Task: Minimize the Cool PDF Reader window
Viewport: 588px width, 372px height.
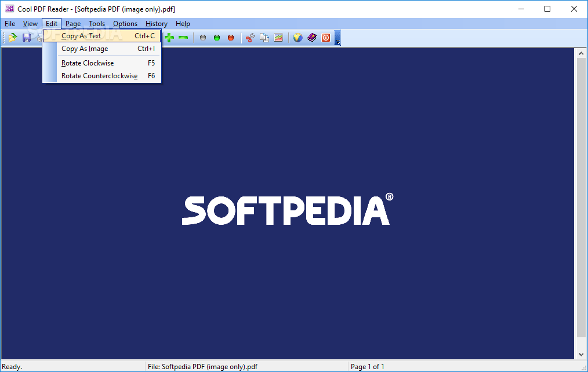Action: click(521, 9)
